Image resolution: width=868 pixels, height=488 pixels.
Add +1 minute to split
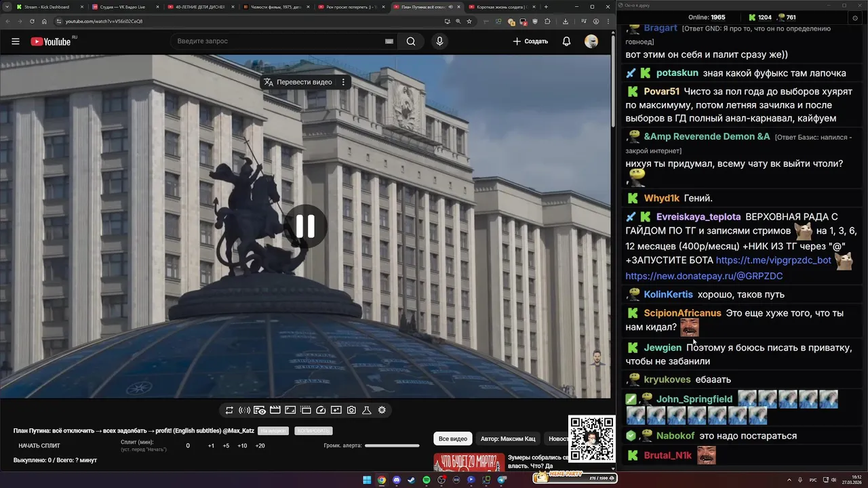click(x=211, y=446)
